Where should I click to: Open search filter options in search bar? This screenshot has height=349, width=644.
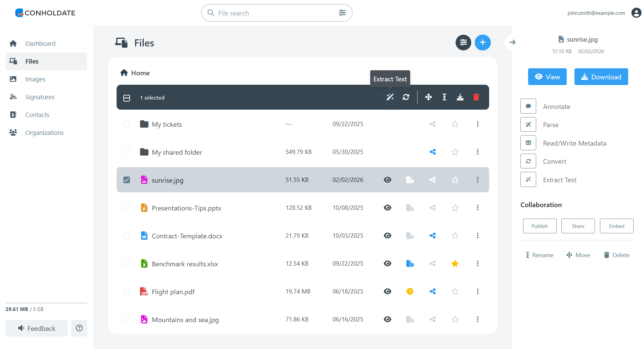tap(342, 13)
